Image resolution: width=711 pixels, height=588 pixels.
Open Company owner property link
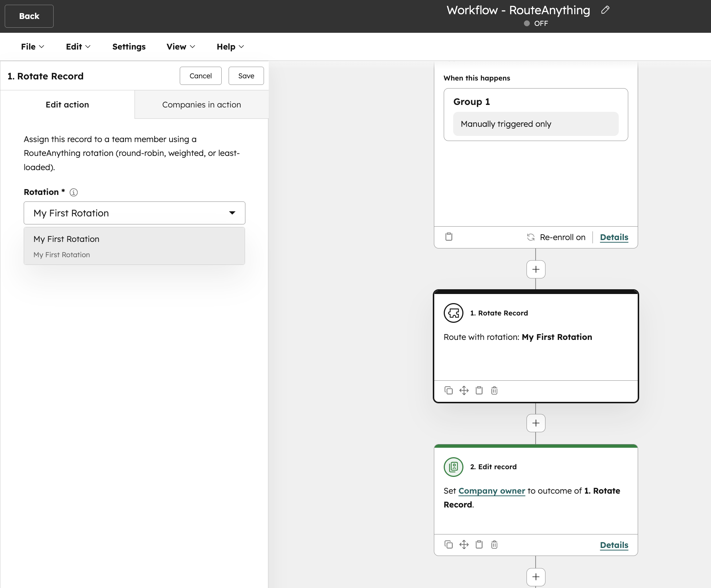point(492,491)
